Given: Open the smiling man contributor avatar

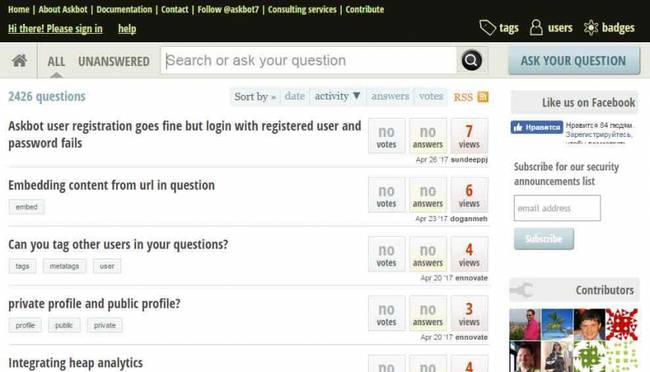Looking at the screenshot, I should (589, 324).
